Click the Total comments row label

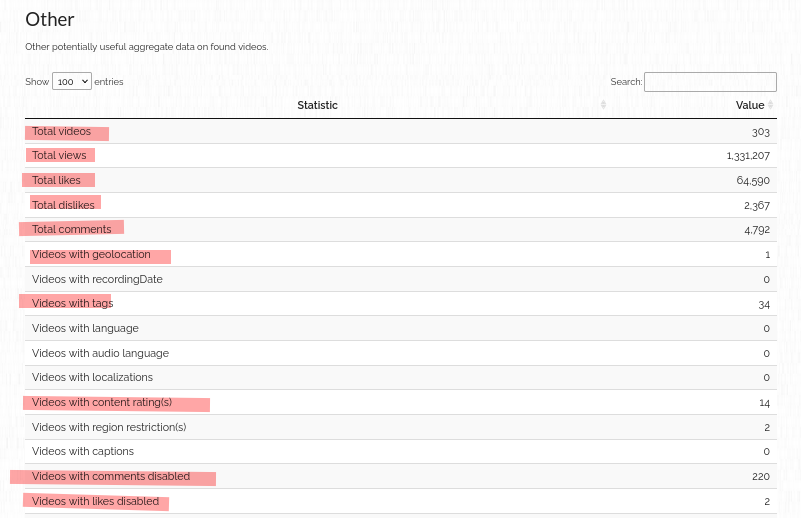(x=71, y=230)
